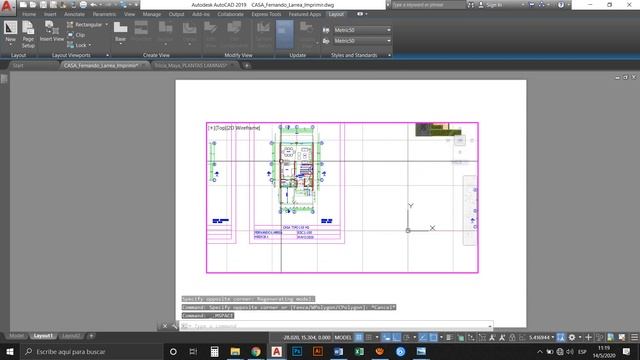
Task: Click the Save As icon in Quick Access toolbar
Action: coord(53,5)
